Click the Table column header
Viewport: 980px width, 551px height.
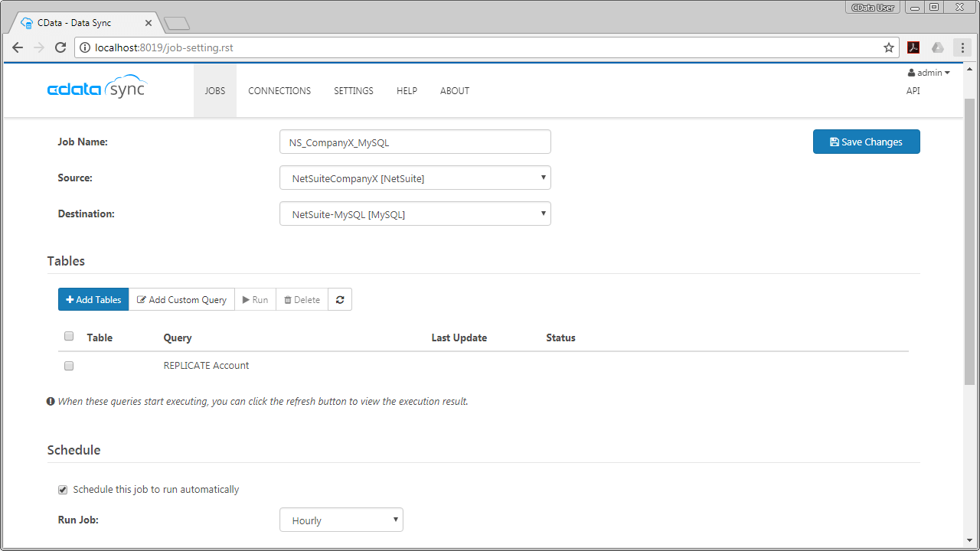(x=100, y=337)
